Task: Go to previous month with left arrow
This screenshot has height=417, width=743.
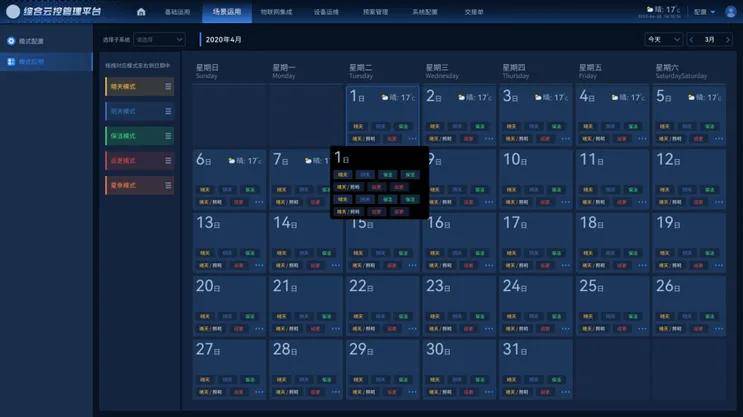Action: [x=692, y=39]
